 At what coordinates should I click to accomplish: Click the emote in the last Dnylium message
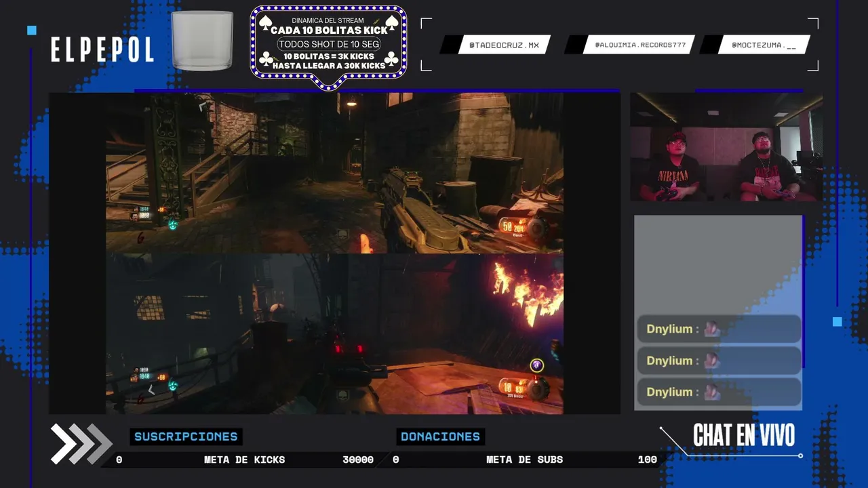(x=711, y=392)
